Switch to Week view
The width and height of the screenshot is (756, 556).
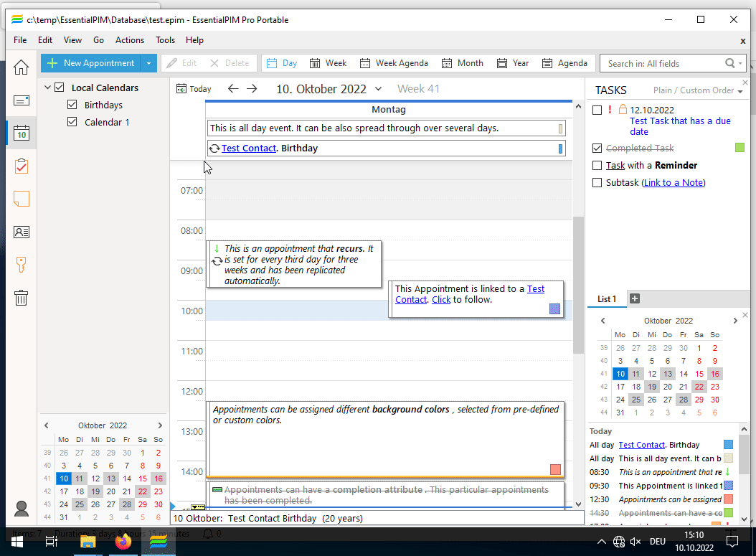(x=328, y=63)
